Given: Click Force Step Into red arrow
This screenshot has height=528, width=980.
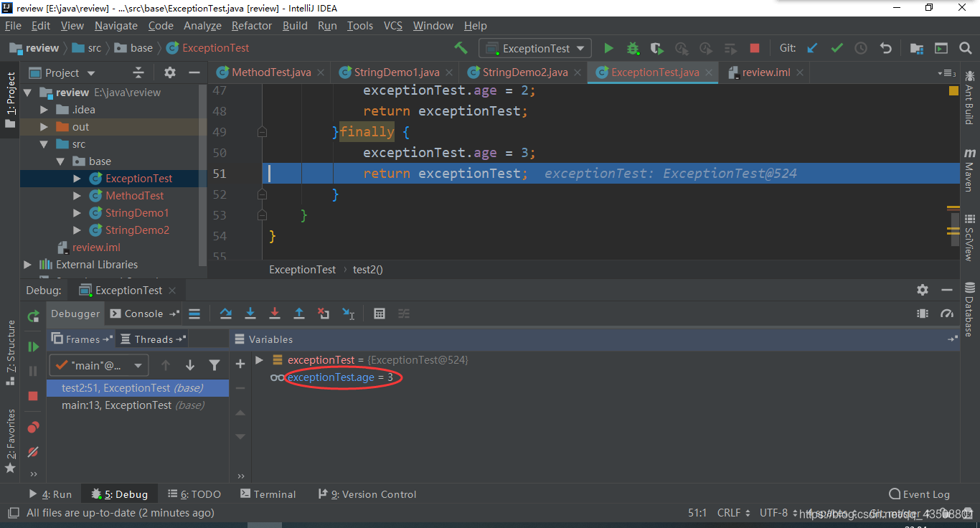Looking at the screenshot, I should click(x=275, y=313).
